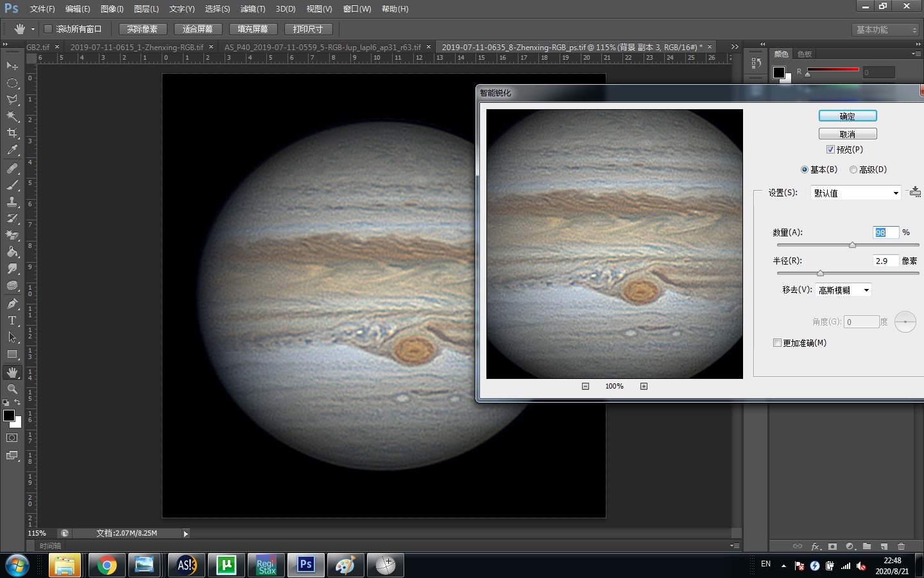Open the 滤镜(T) menu

click(252, 9)
